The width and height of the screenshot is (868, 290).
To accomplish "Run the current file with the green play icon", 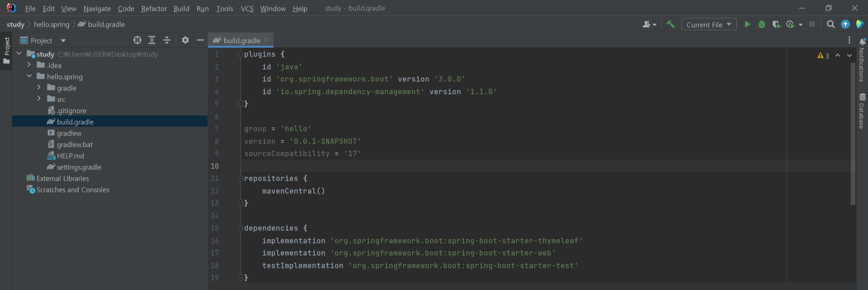I will [x=747, y=24].
